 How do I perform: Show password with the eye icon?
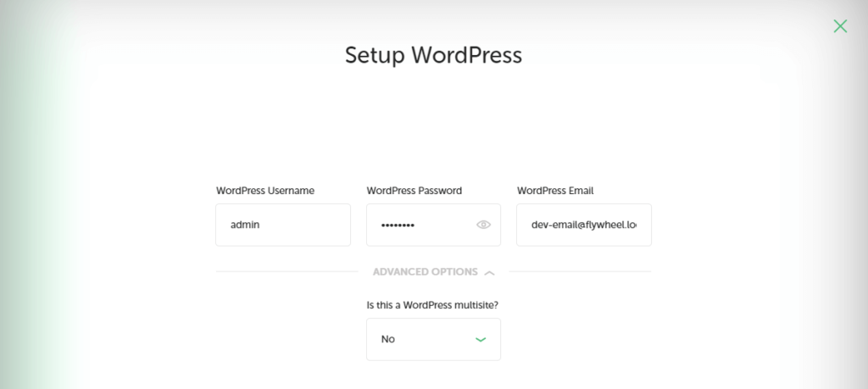click(x=483, y=225)
